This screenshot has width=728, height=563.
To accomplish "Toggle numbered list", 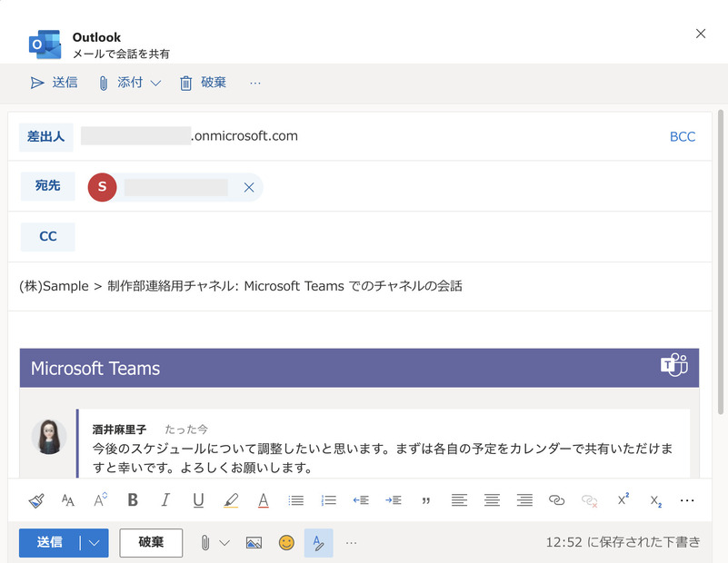I will [x=328, y=500].
